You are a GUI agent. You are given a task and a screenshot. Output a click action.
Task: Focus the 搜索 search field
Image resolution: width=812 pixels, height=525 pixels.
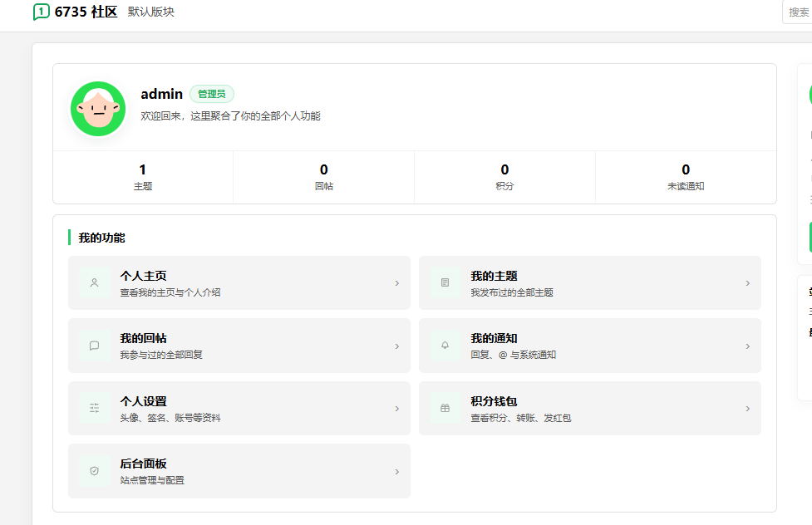click(x=797, y=12)
